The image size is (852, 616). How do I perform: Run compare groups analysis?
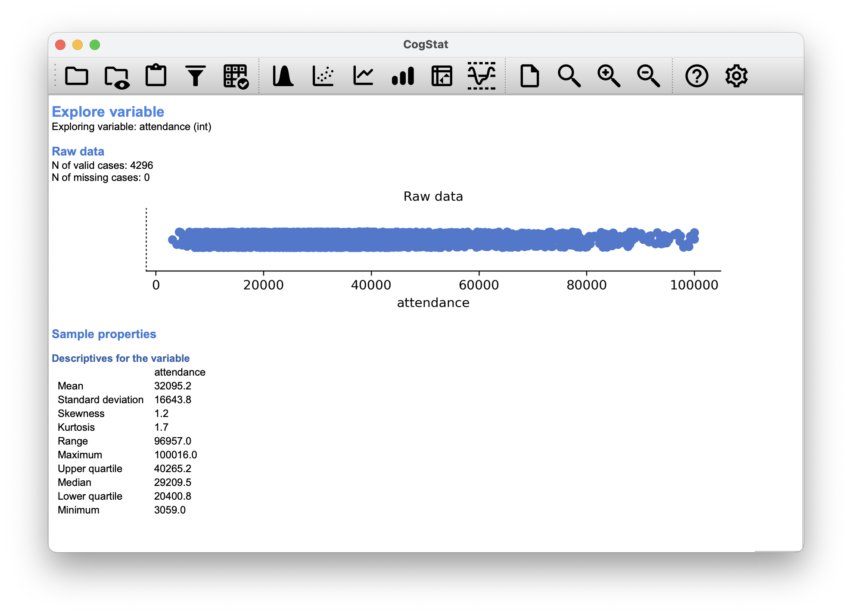tap(403, 75)
